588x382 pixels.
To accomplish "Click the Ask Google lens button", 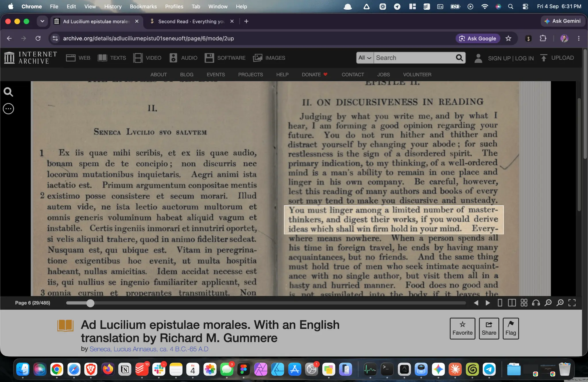I will point(478,38).
